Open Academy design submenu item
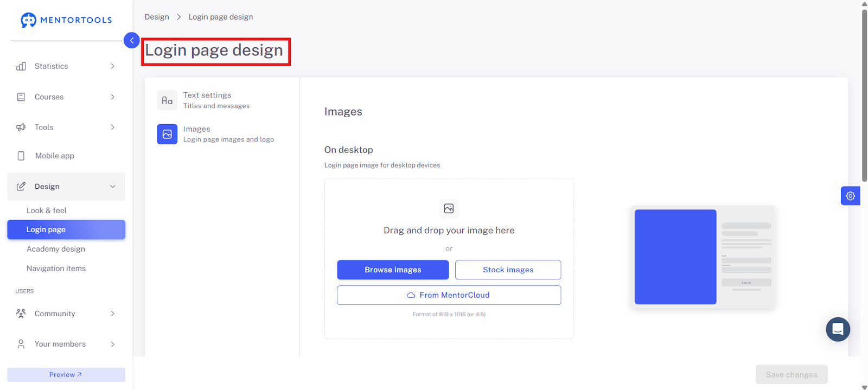868x390 pixels. click(56, 249)
